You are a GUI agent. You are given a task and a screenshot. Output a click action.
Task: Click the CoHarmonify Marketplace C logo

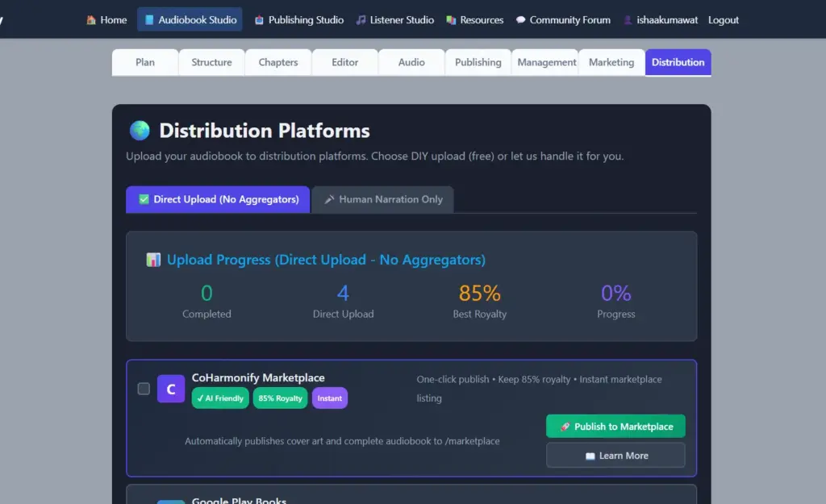click(x=170, y=389)
